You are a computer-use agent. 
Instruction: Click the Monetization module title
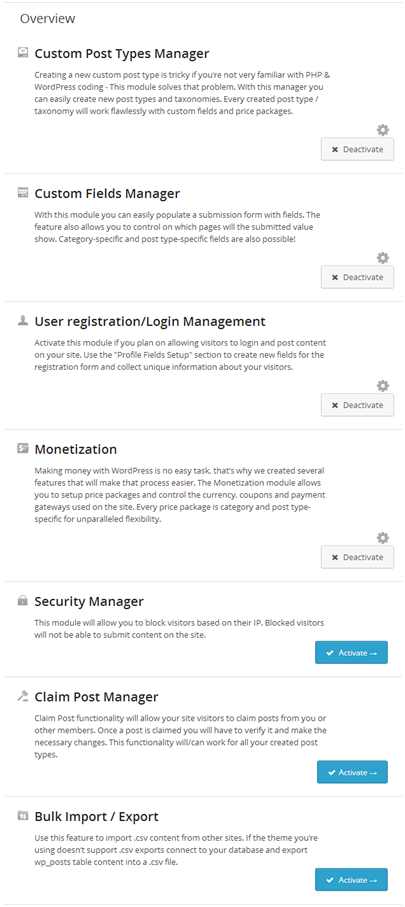pyautogui.click(x=76, y=449)
